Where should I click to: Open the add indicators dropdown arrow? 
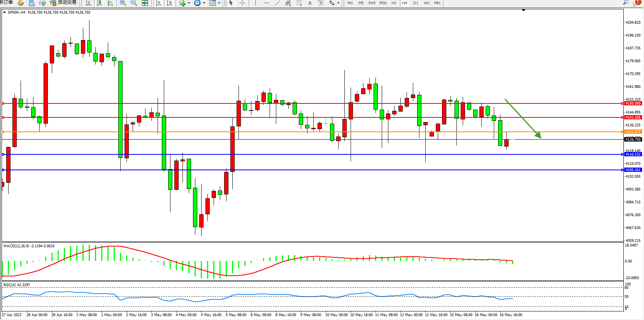pyautogui.click(x=189, y=3)
